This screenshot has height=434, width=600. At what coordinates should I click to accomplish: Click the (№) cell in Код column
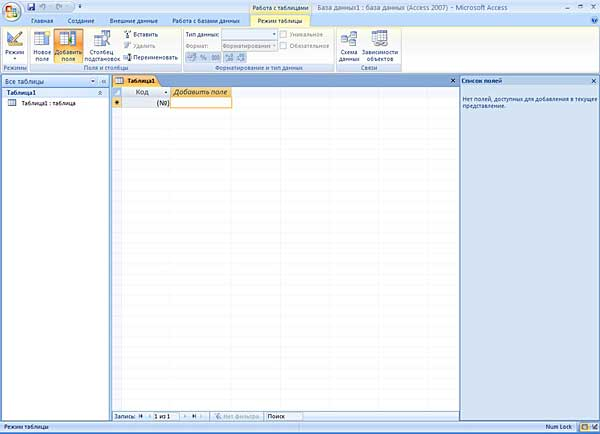(x=146, y=103)
